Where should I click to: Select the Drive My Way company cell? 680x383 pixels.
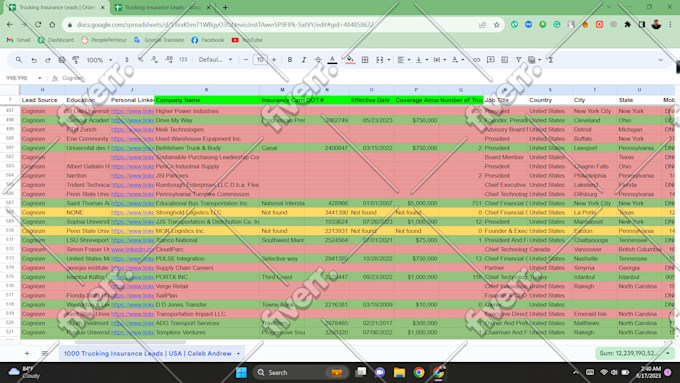207,120
